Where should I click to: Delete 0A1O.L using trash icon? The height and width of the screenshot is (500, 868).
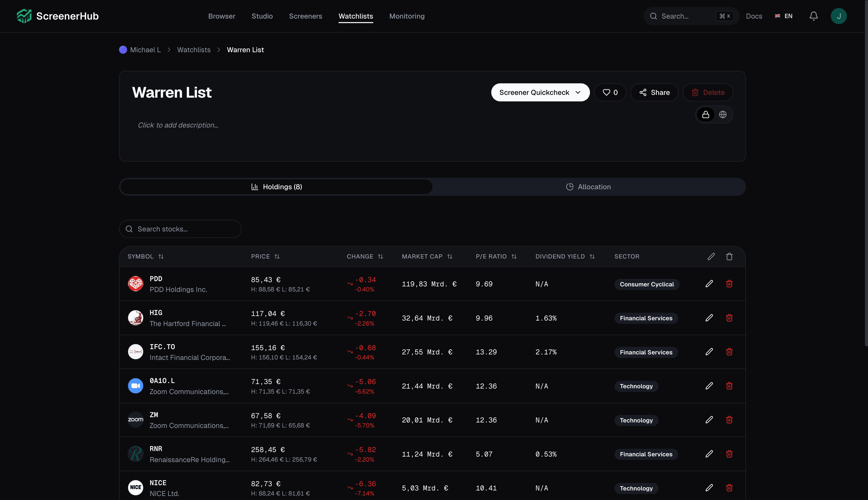tap(729, 386)
